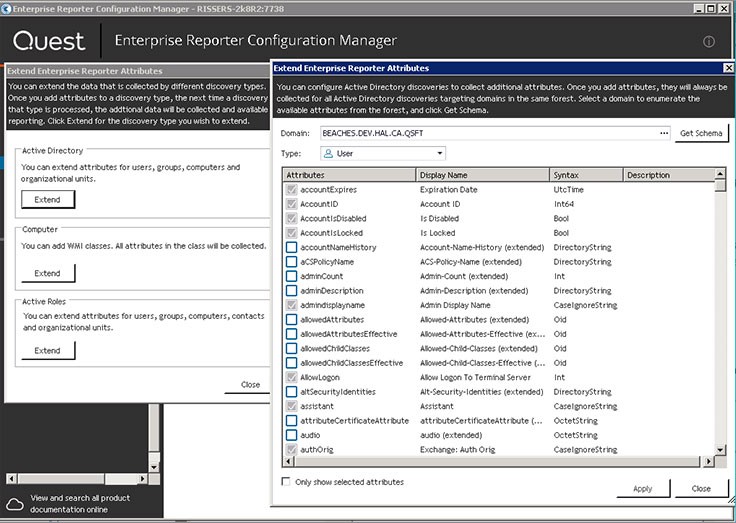Click 'CaseIgnoreString' cell for admindisplayname
The image size is (736, 523).
click(x=585, y=305)
